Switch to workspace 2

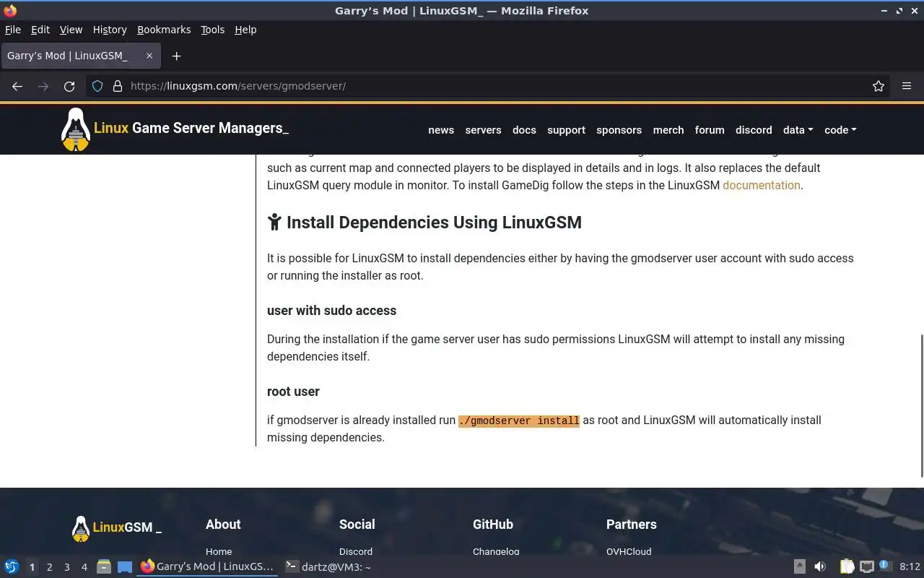tap(49, 567)
